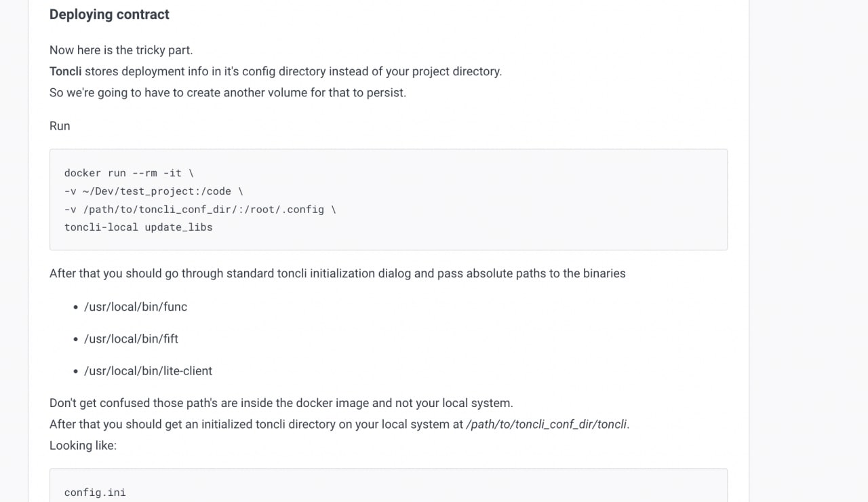Click the "Deploying contract" heading
Viewport: 868px width, 502px height.
click(x=109, y=14)
